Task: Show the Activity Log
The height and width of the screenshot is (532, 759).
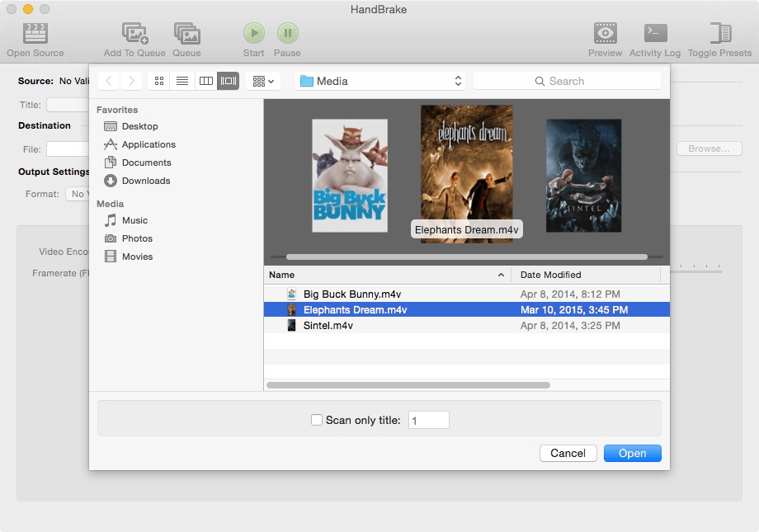Action: (x=655, y=34)
